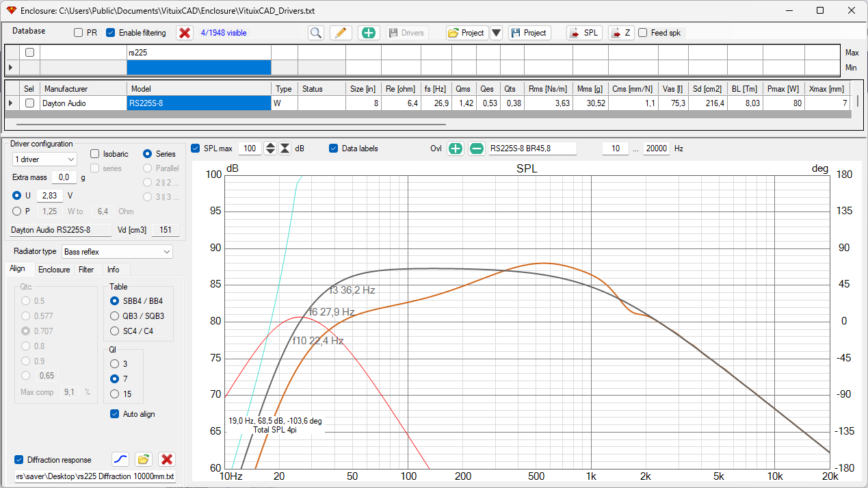This screenshot has width=868, height=488.
Task: Toggle the PR checkbox
Action: (x=79, y=33)
